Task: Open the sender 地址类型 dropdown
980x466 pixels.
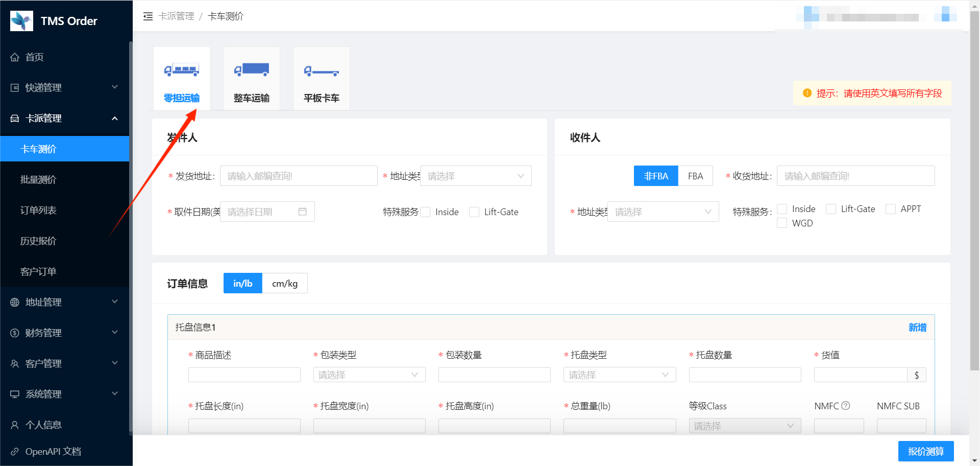Action: pos(475,176)
